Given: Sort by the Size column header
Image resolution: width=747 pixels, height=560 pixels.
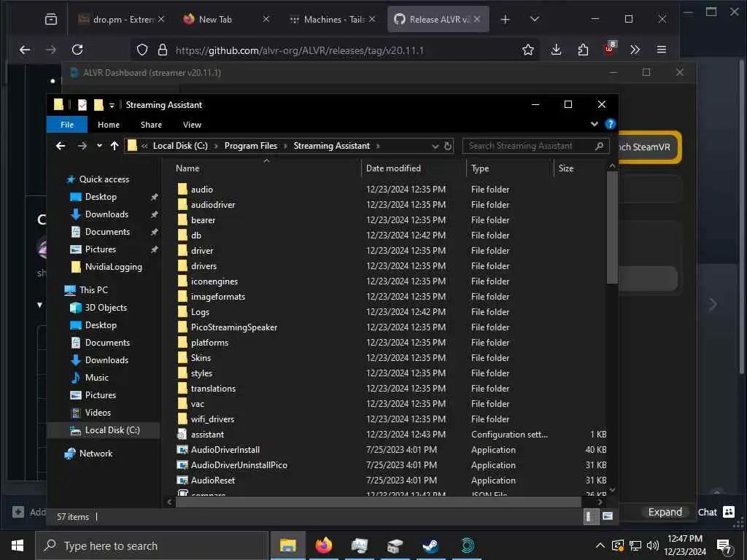Looking at the screenshot, I should coord(566,168).
